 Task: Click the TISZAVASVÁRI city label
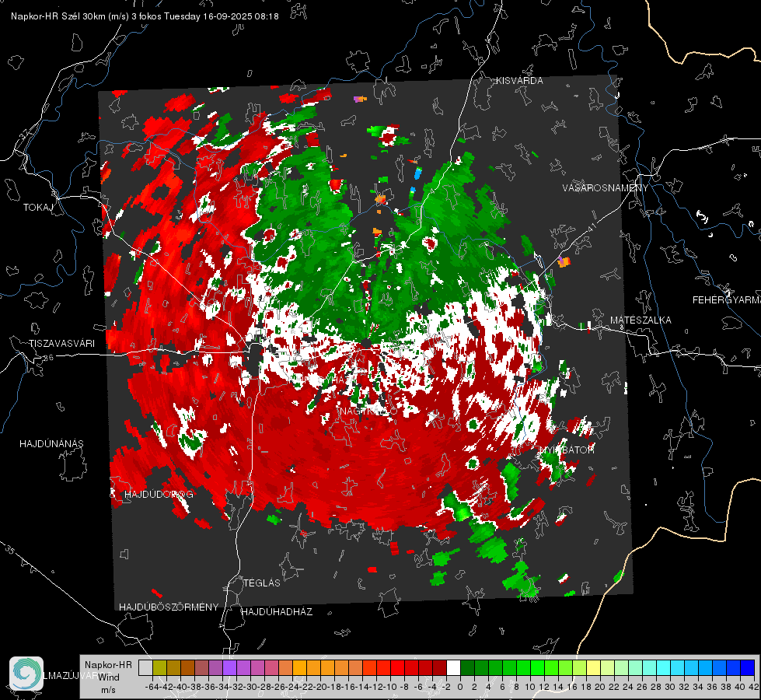61,344
